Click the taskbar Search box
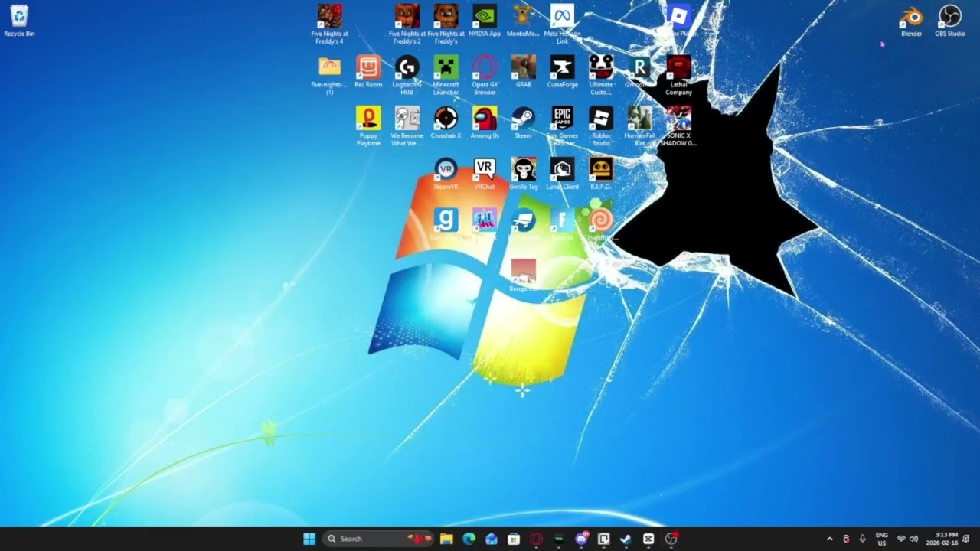This screenshot has height=551, width=980. click(x=378, y=539)
